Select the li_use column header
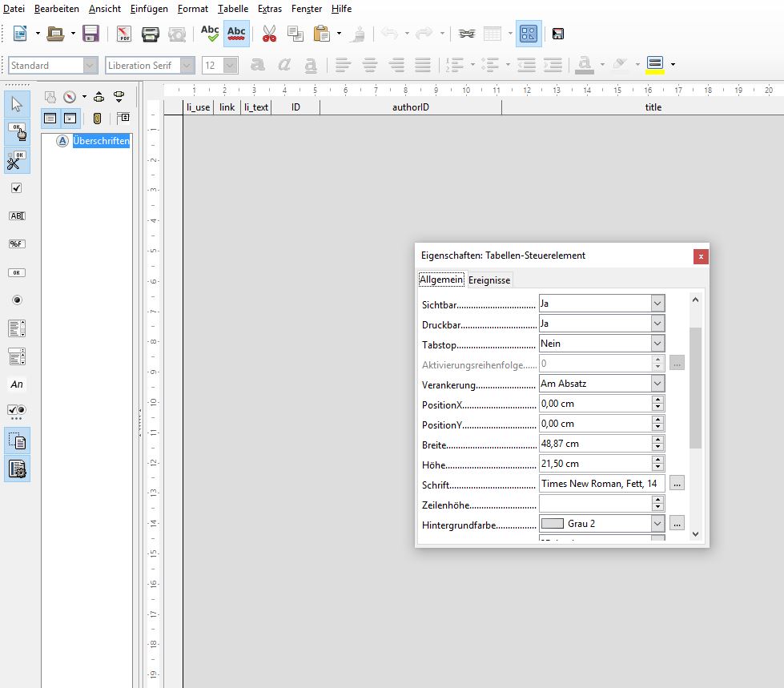Image resolution: width=784 pixels, height=688 pixels. [199, 107]
